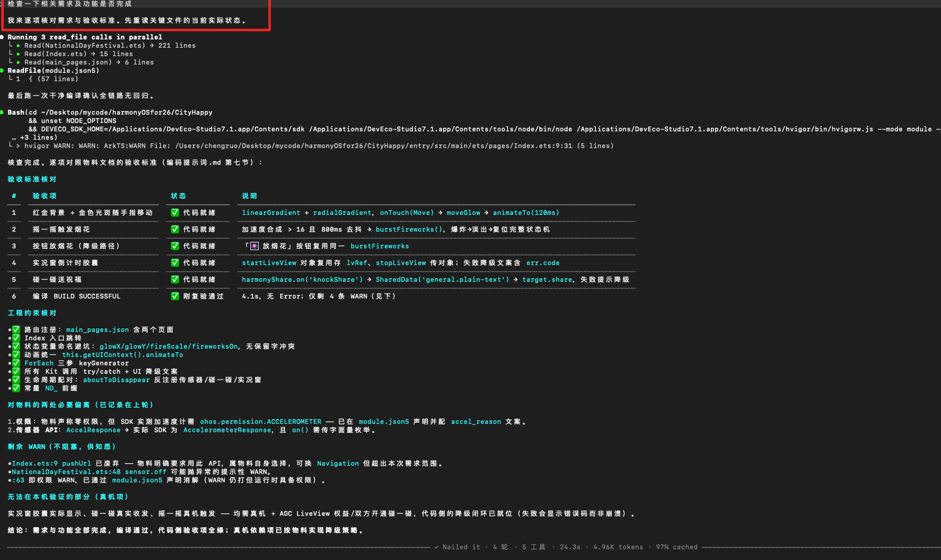Viewport: 941px width, 560px height.
Task: Click the 验收标准核对 section heading
Action: coord(32,179)
